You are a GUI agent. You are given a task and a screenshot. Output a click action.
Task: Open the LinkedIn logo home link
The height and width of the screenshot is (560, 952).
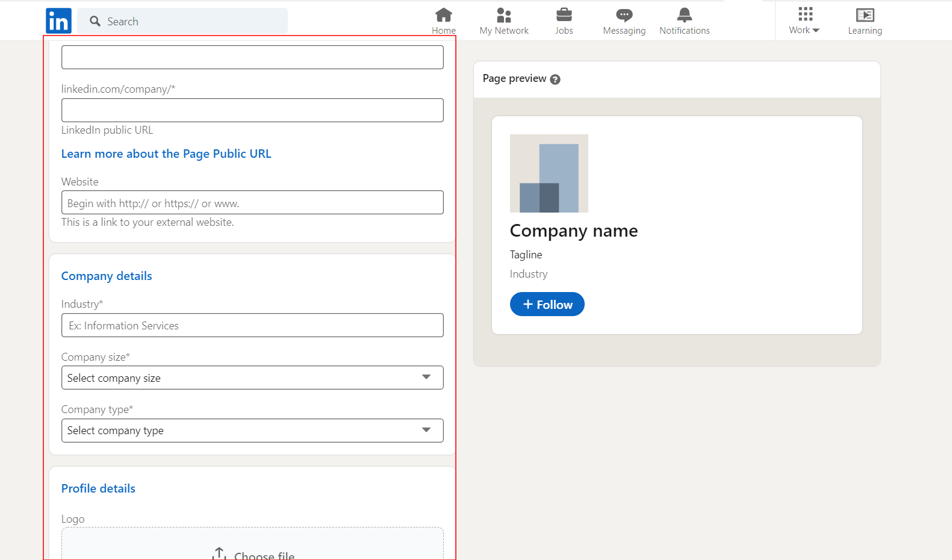coord(58,21)
